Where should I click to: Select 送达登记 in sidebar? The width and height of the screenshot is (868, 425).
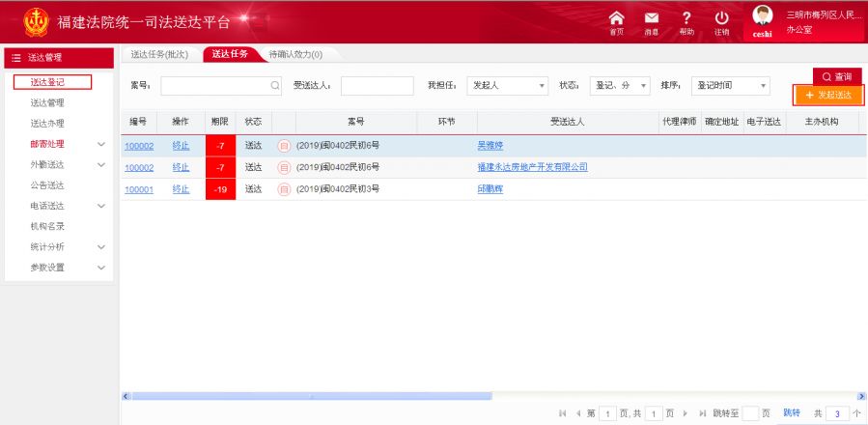click(x=47, y=82)
